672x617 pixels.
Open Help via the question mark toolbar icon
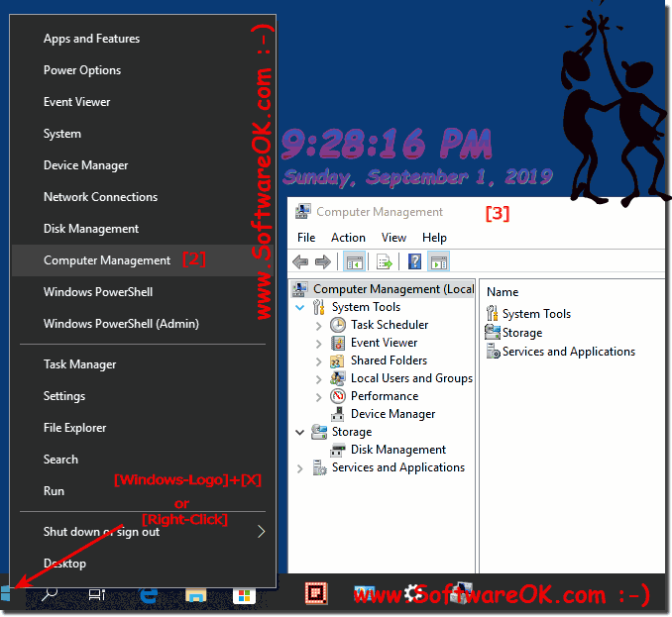[414, 261]
